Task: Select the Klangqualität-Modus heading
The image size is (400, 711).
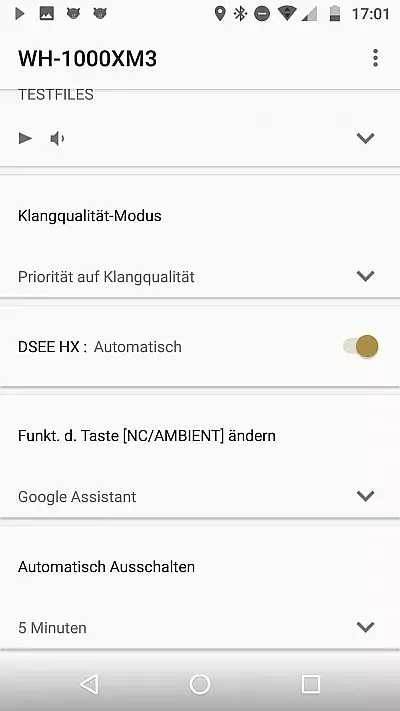Action: pos(90,216)
